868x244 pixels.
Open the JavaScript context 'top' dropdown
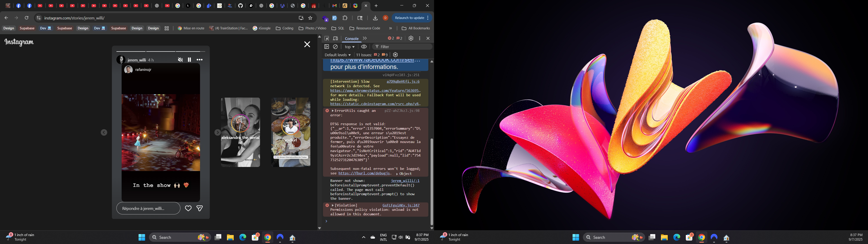(x=350, y=47)
